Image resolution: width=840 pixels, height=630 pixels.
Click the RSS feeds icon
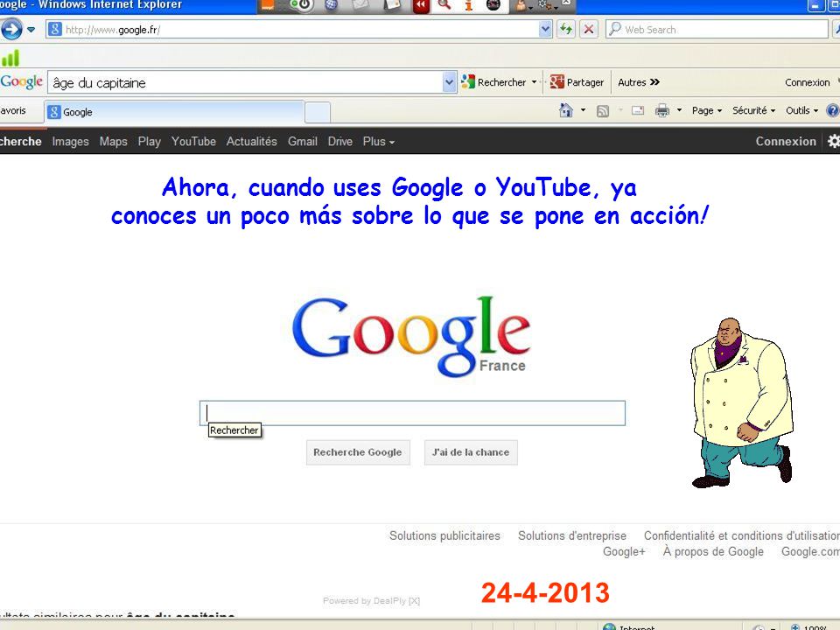(x=603, y=111)
